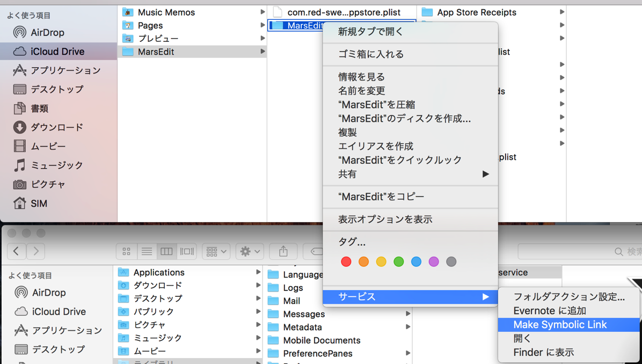Select Pages folder in upper window
642x364 pixels.
tap(192, 25)
